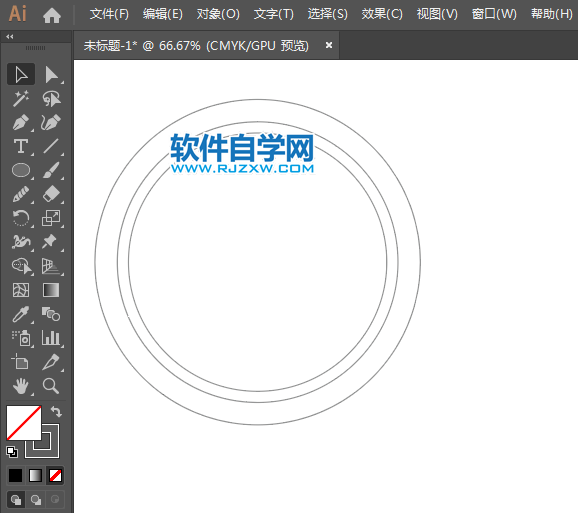
Task: Enable Draw Behind mode
Action: pos(36,500)
